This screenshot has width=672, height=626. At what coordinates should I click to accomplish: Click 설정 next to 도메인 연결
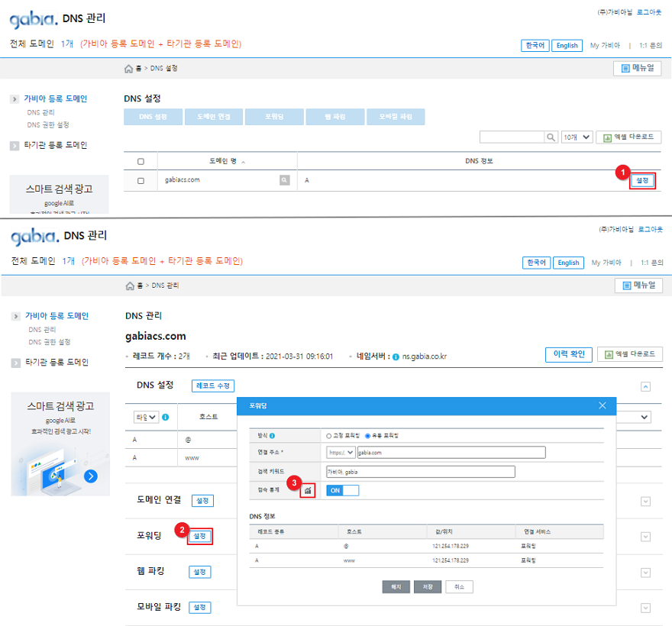(202, 501)
